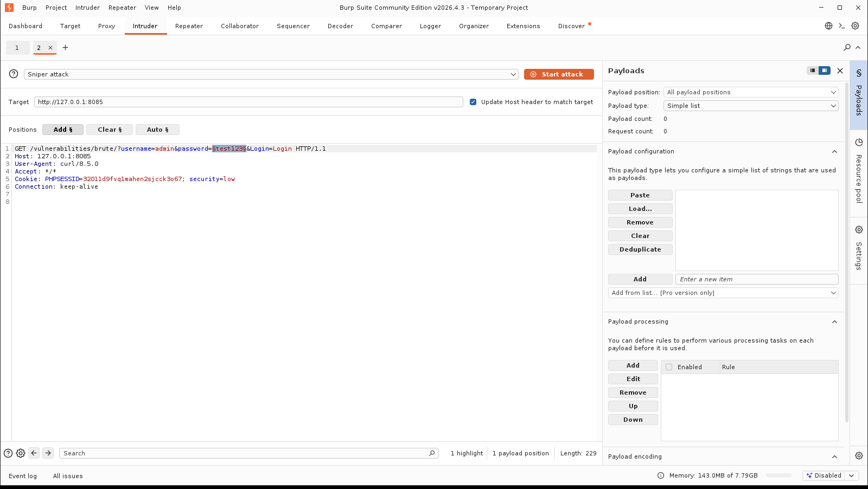
Task: Click the Start attack button
Action: [x=559, y=74]
